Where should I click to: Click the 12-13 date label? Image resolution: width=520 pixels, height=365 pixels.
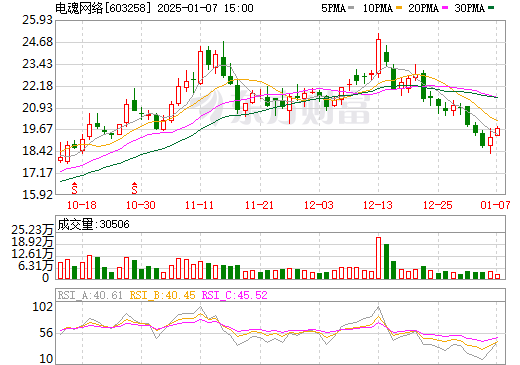tap(378, 205)
